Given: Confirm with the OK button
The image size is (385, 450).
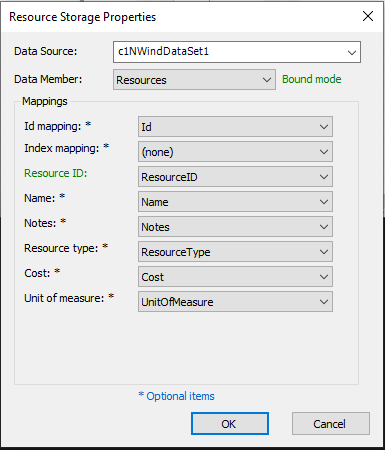Looking at the screenshot, I should (230, 424).
